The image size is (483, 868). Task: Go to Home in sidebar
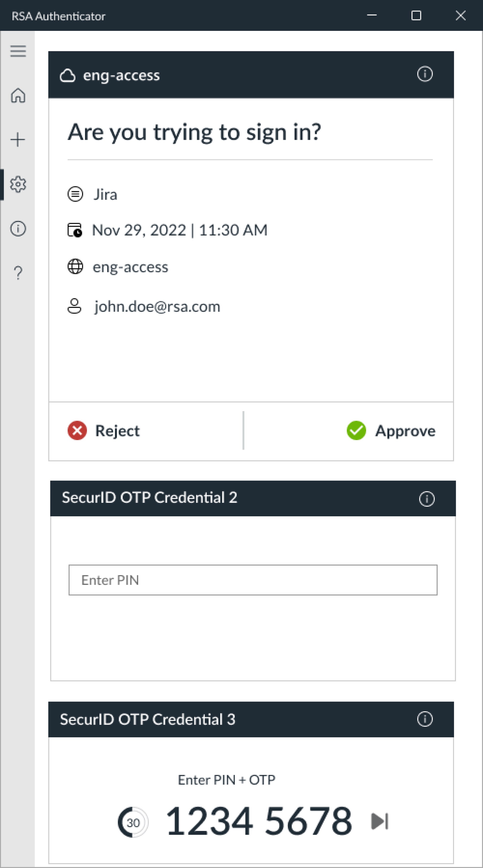[18, 95]
